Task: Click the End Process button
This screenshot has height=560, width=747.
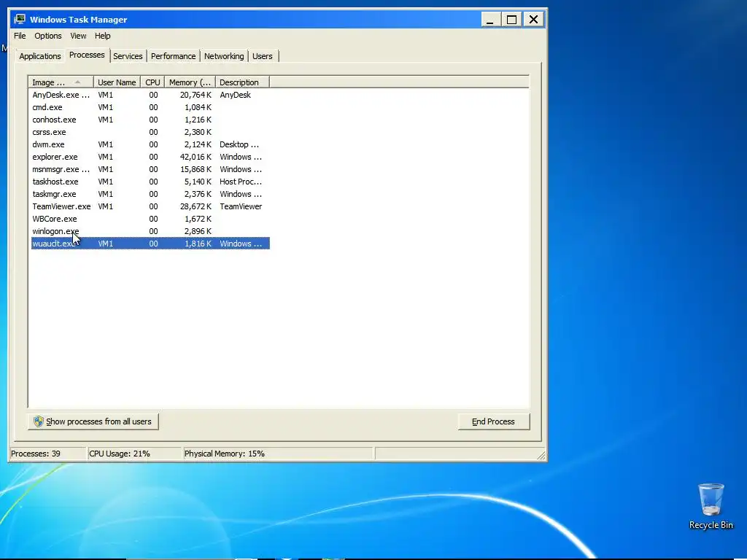Action: pyautogui.click(x=494, y=421)
